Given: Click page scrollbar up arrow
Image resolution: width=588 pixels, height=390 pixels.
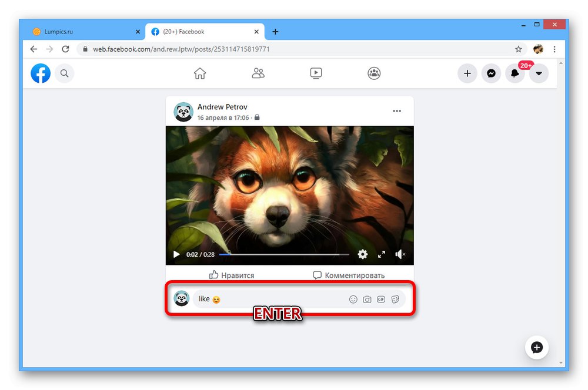Looking at the screenshot, I should point(561,63).
